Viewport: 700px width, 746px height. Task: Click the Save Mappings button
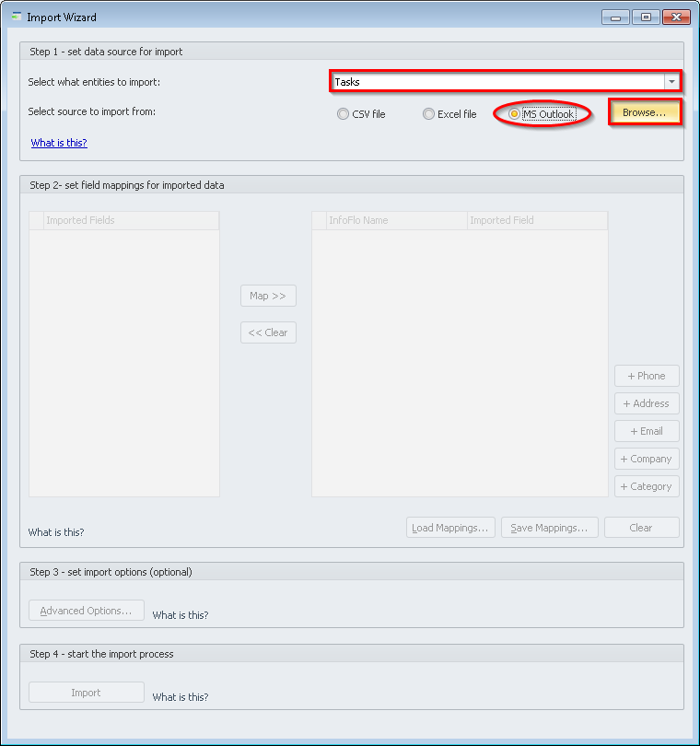549,528
